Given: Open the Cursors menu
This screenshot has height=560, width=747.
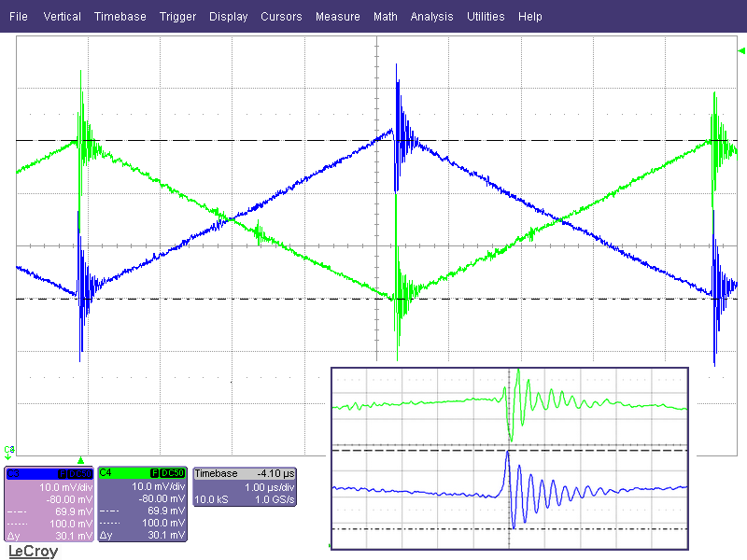Looking at the screenshot, I should point(281,17).
